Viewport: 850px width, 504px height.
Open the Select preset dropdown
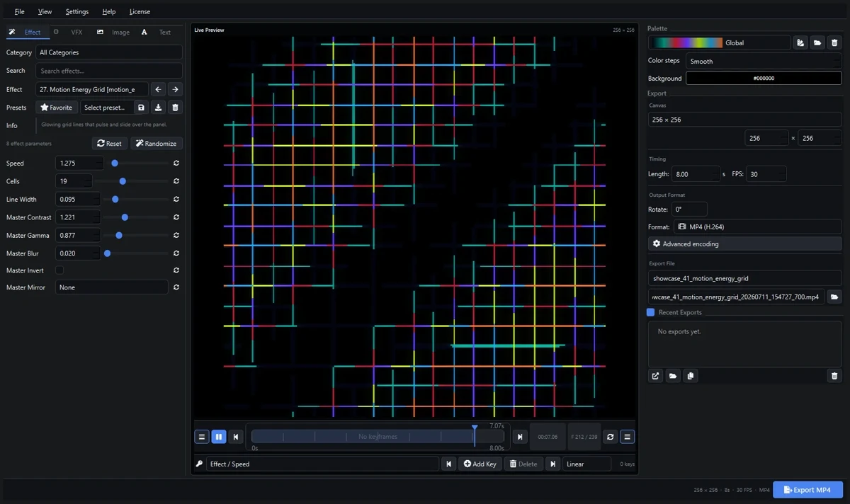click(x=106, y=108)
